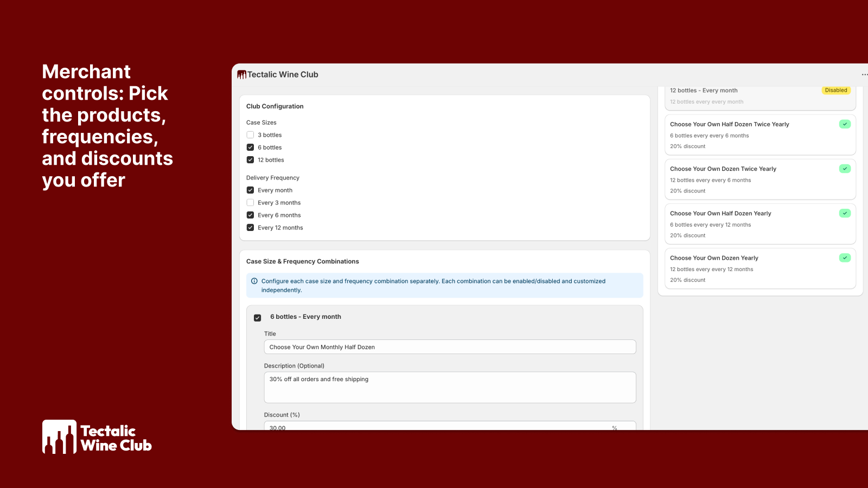
Task: Click the '6 bottles - Every month' combination heading
Action: click(306, 317)
